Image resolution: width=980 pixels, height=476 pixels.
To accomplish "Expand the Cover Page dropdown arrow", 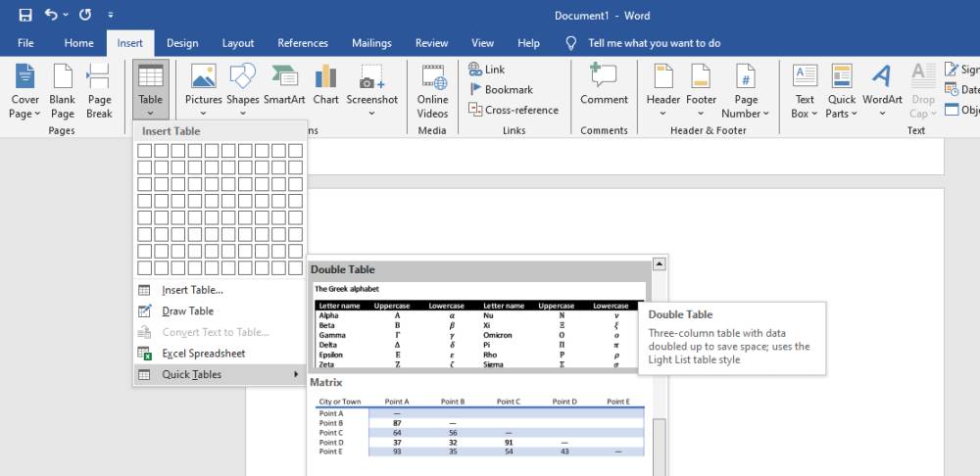I will (37, 114).
